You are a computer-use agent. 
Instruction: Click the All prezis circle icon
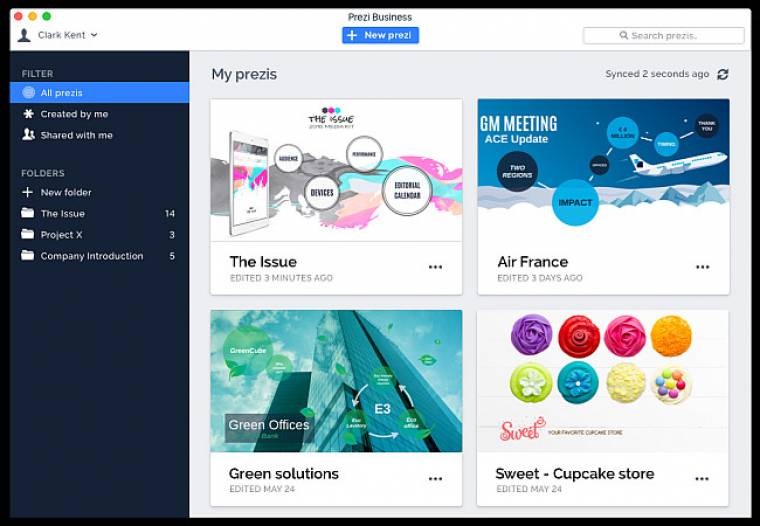(29, 93)
